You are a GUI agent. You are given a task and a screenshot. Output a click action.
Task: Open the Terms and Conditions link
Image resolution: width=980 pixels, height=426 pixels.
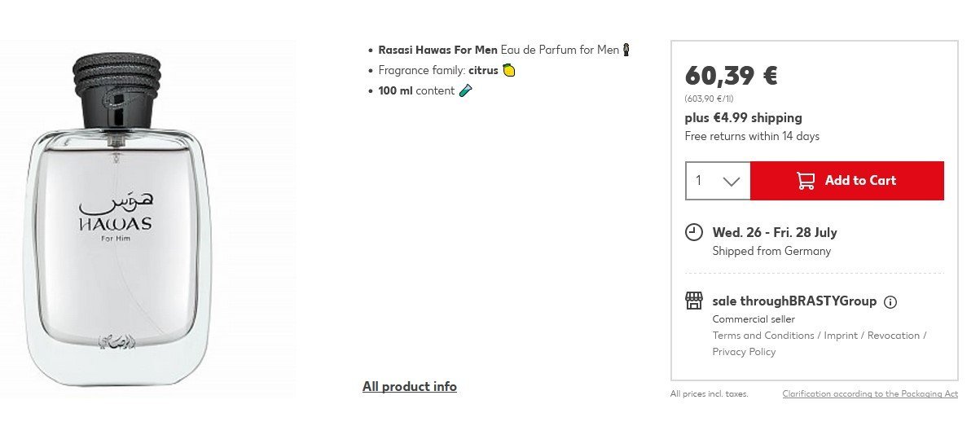click(763, 336)
